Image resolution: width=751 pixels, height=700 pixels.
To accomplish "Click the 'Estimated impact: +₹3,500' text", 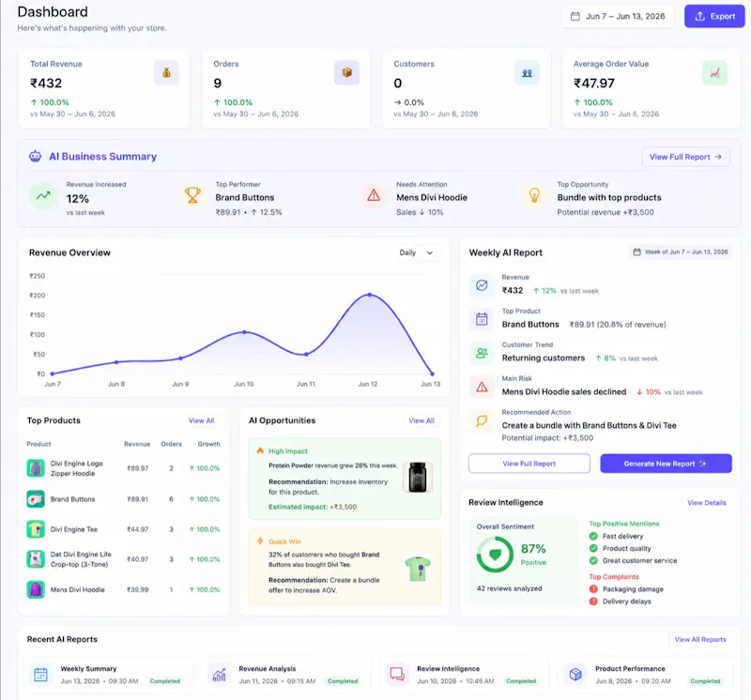I will point(313,507).
